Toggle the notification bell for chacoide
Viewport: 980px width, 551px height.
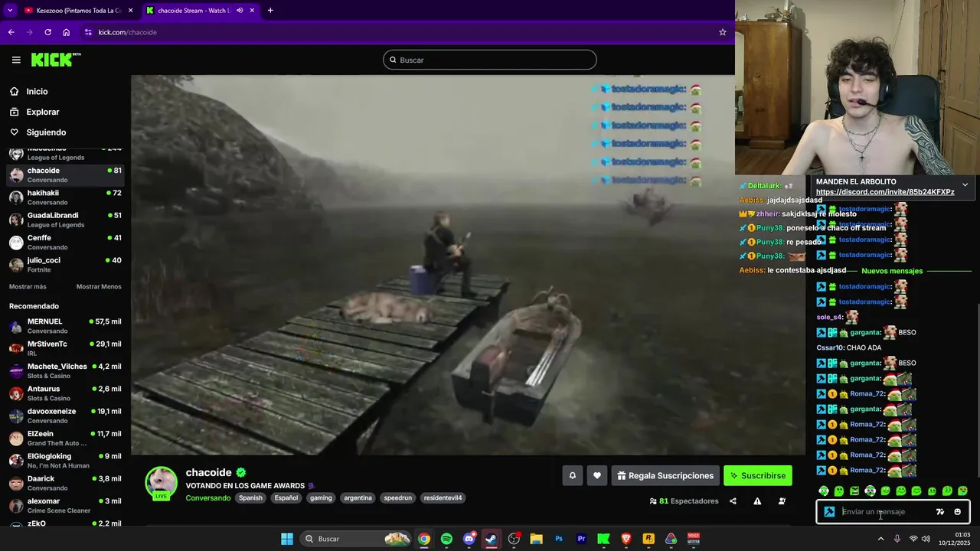[572, 475]
